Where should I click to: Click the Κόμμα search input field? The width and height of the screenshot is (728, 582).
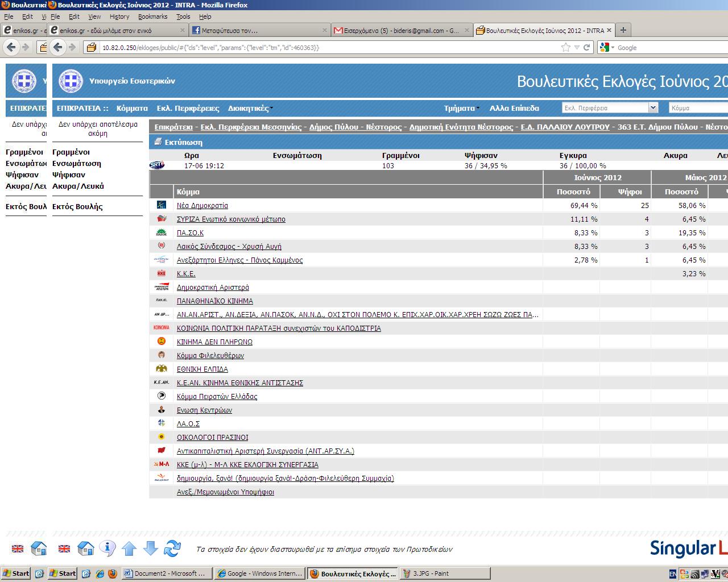(698, 107)
